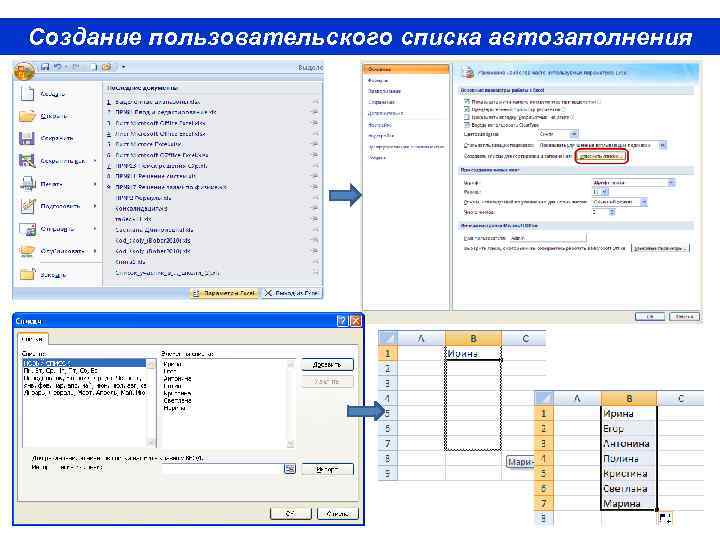
Task: Expand the Печать submenu arrow
Action: pyautogui.click(x=95, y=184)
